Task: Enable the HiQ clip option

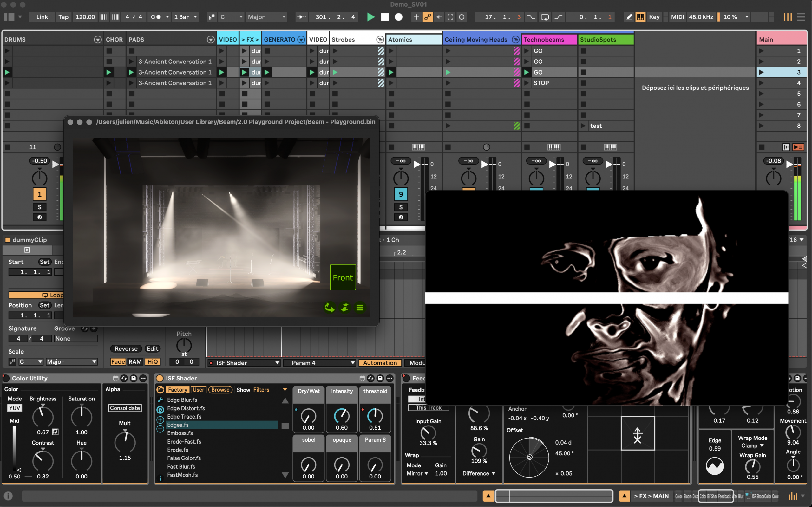Action: click(153, 361)
